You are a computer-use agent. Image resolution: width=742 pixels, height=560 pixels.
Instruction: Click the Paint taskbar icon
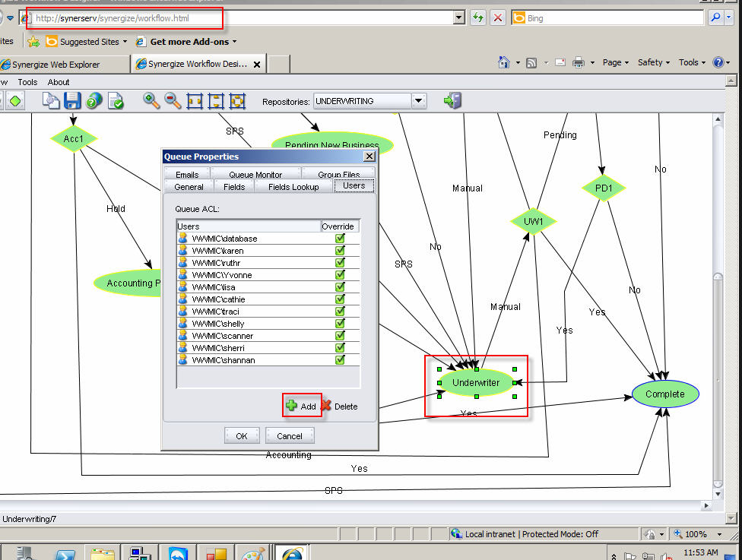click(252, 553)
